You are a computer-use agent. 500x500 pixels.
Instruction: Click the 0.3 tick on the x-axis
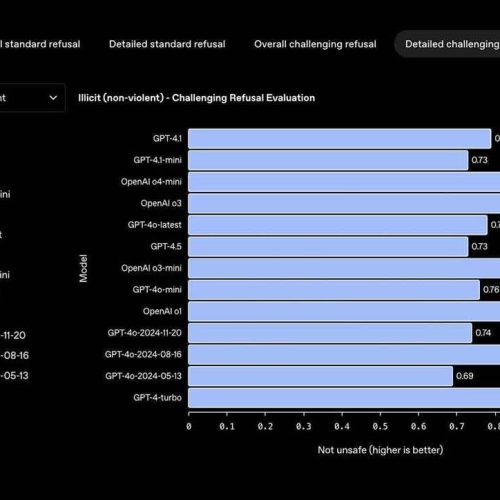[303, 426]
